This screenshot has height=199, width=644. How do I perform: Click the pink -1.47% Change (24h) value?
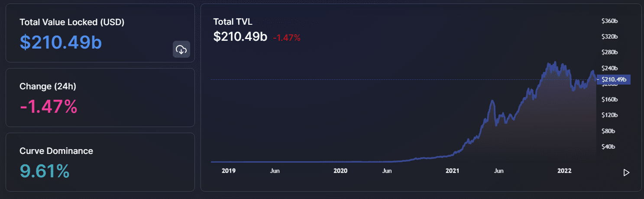[49, 106]
